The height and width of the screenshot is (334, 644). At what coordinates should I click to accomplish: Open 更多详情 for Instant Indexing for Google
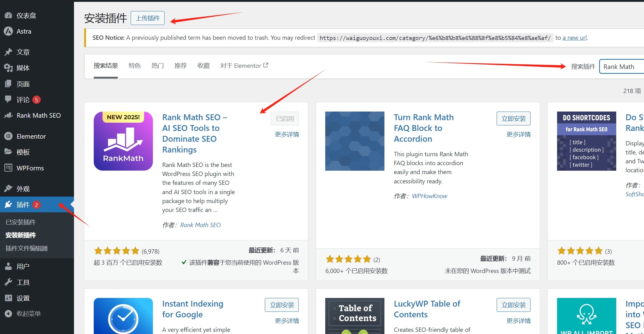click(x=287, y=321)
